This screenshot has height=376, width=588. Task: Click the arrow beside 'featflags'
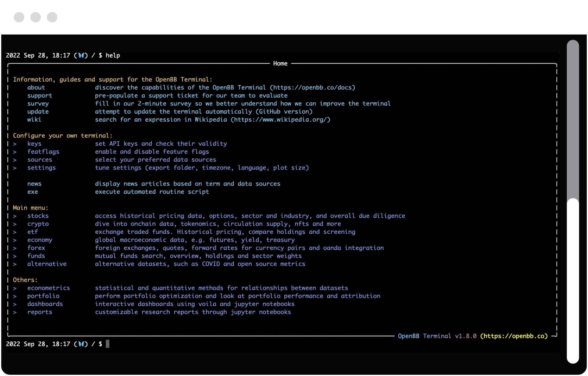click(x=15, y=152)
